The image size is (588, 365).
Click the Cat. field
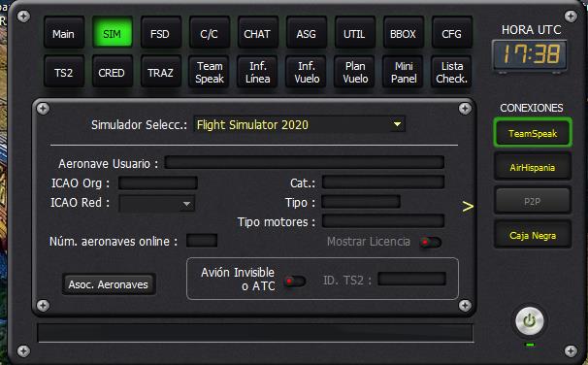tap(383, 182)
